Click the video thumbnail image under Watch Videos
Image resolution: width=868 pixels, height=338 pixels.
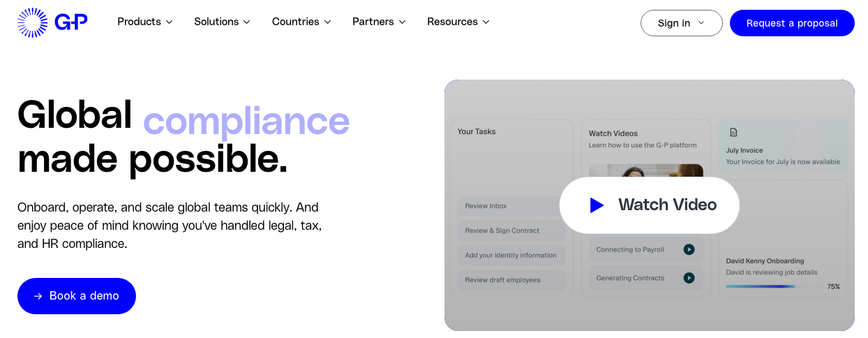(x=646, y=171)
